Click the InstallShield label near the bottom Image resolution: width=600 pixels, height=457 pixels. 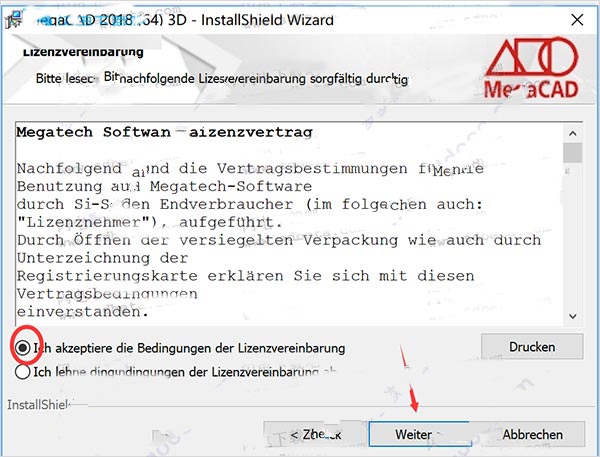pos(39,405)
